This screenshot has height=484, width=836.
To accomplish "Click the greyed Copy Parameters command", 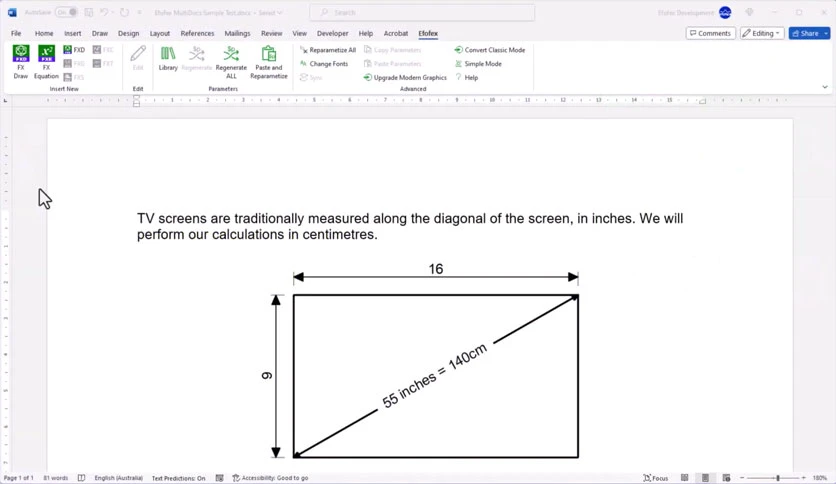I will (x=392, y=50).
